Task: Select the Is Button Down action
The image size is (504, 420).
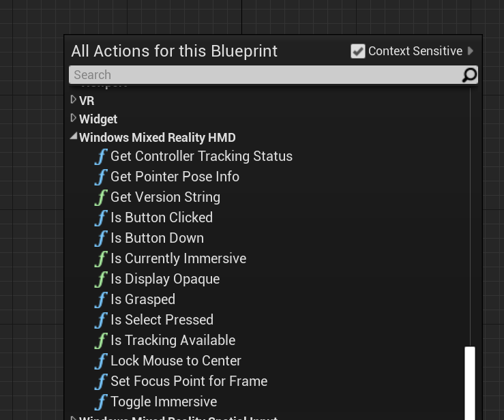Action: click(x=157, y=238)
